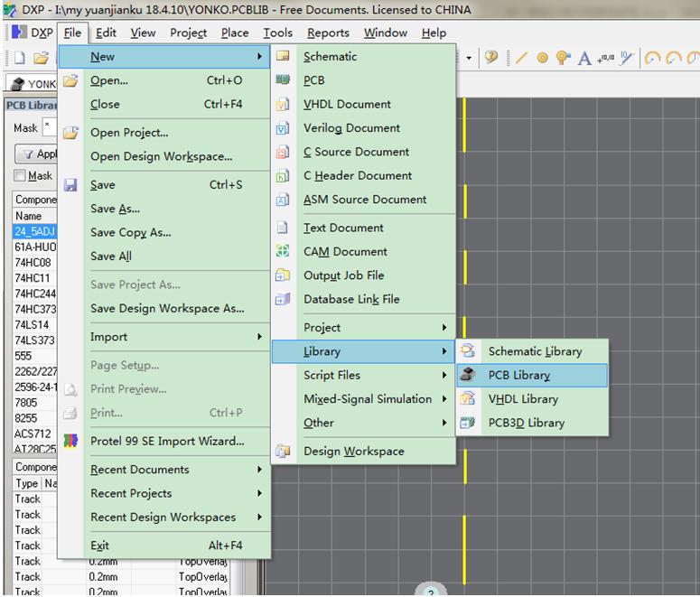Expand the Library submenu
700x597 pixels.
(x=363, y=351)
